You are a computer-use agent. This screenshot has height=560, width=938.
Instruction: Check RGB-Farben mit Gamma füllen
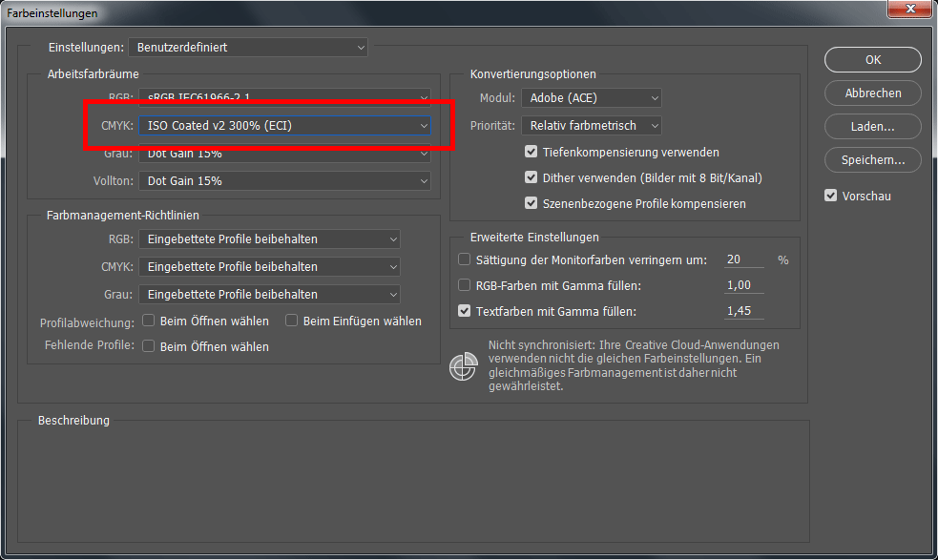465,285
